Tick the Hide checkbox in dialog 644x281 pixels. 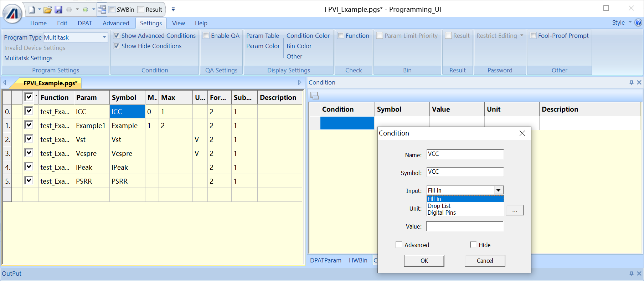pos(473,245)
